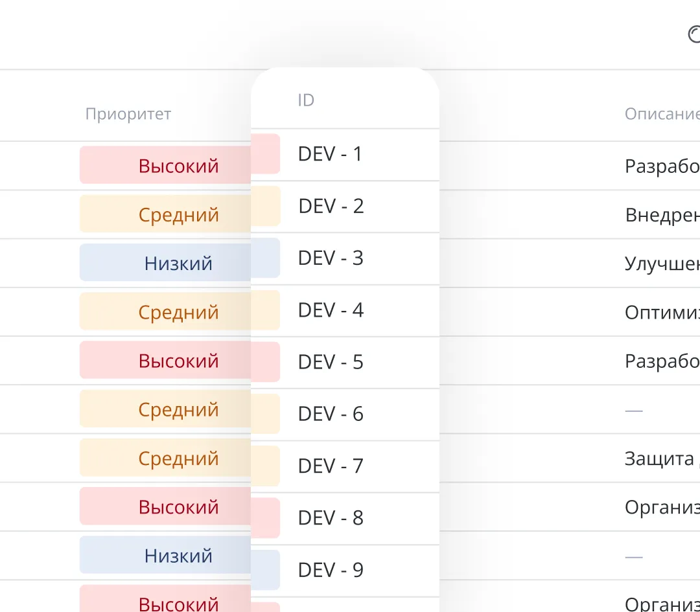Select the DEV - 2 ID cell

click(331, 207)
